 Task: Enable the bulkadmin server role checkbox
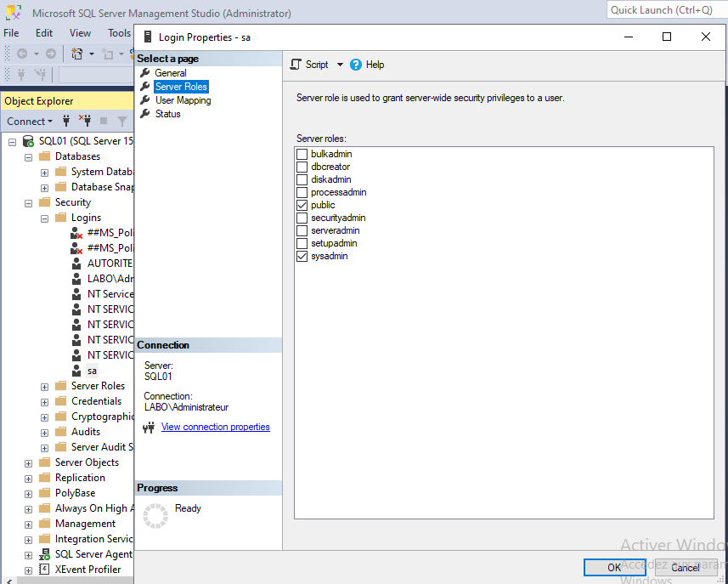[x=302, y=154]
